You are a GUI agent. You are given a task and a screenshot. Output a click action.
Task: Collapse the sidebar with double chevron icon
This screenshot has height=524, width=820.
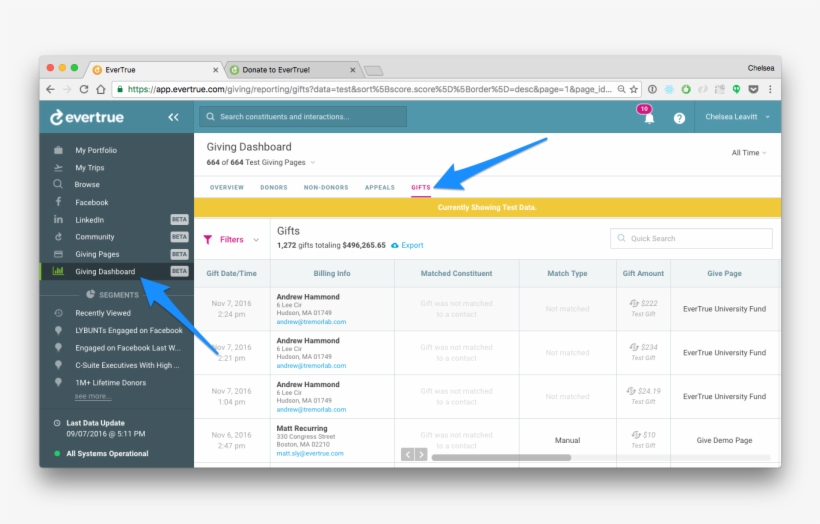(173, 117)
